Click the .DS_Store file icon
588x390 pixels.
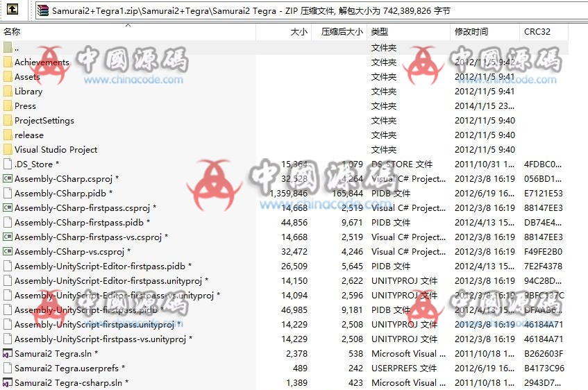click(8, 164)
